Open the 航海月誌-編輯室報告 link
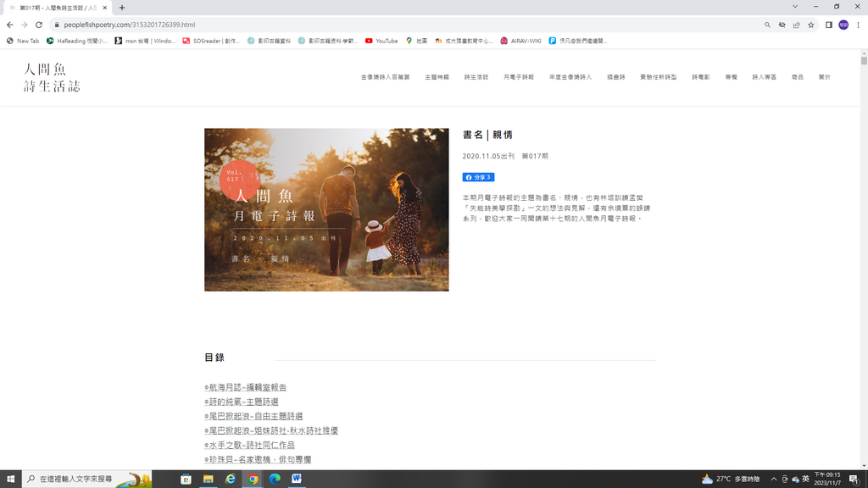This screenshot has width=868, height=488. coord(247,387)
